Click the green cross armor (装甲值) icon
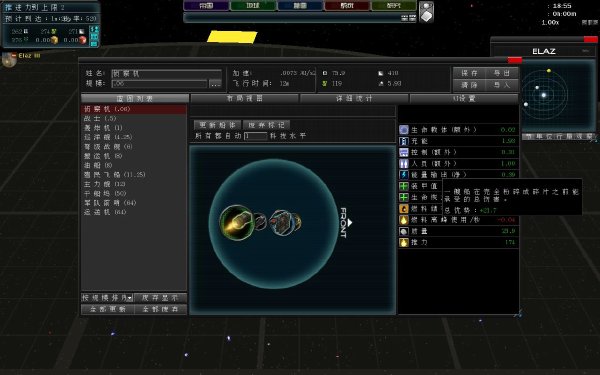The height and width of the screenshot is (375, 600). (404, 186)
